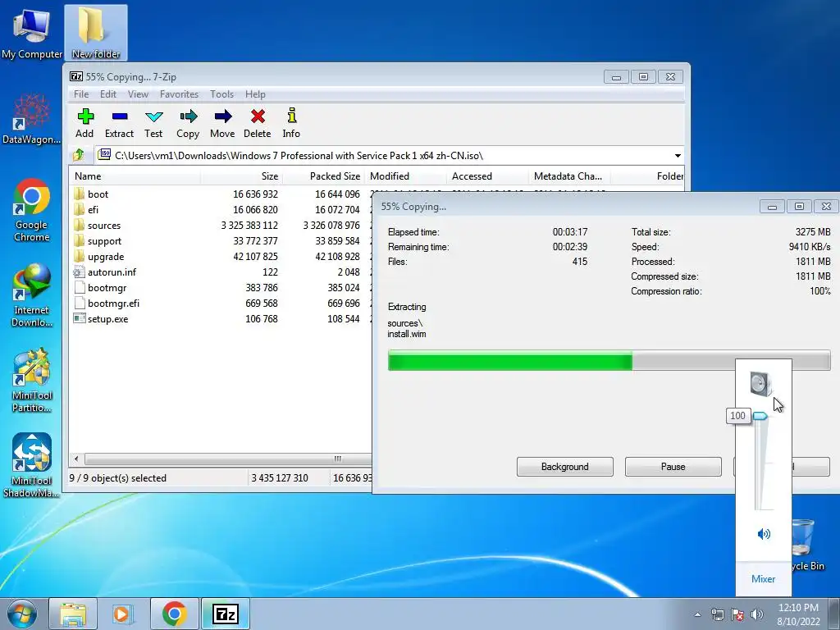The image size is (840, 630).
Task: Open the Tools menu
Action: [x=221, y=94]
